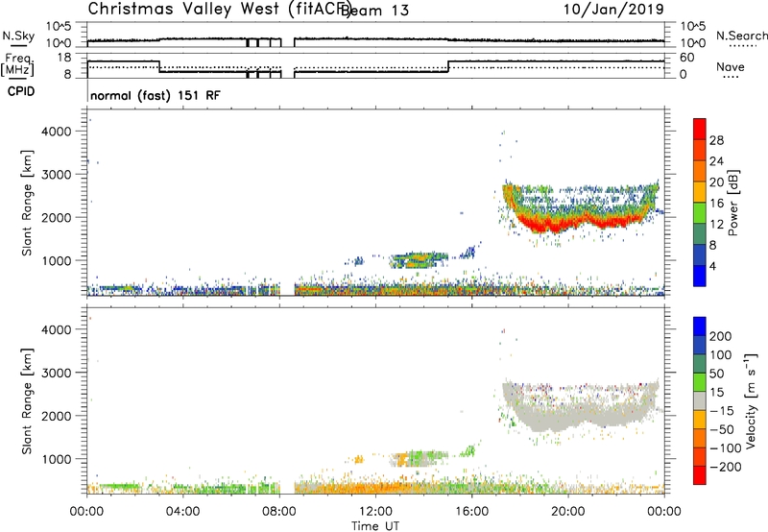Screen dimensions: 768x532
Task: Click the "16" value on the power colorbar
Action: pyautogui.click(x=716, y=204)
